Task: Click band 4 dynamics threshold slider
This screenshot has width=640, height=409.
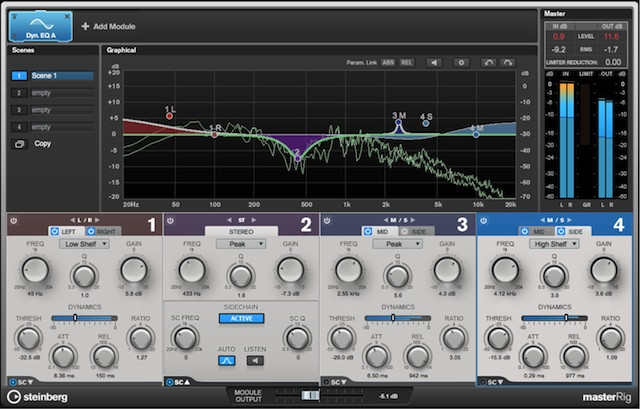Action: [x=555, y=318]
